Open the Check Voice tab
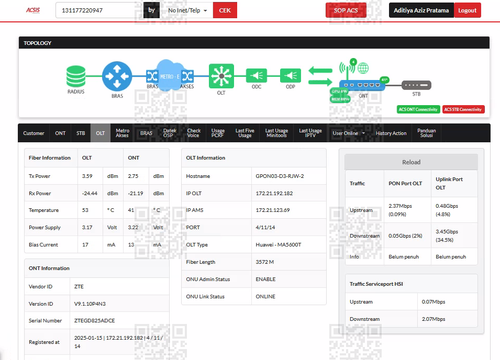 [x=194, y=133]
